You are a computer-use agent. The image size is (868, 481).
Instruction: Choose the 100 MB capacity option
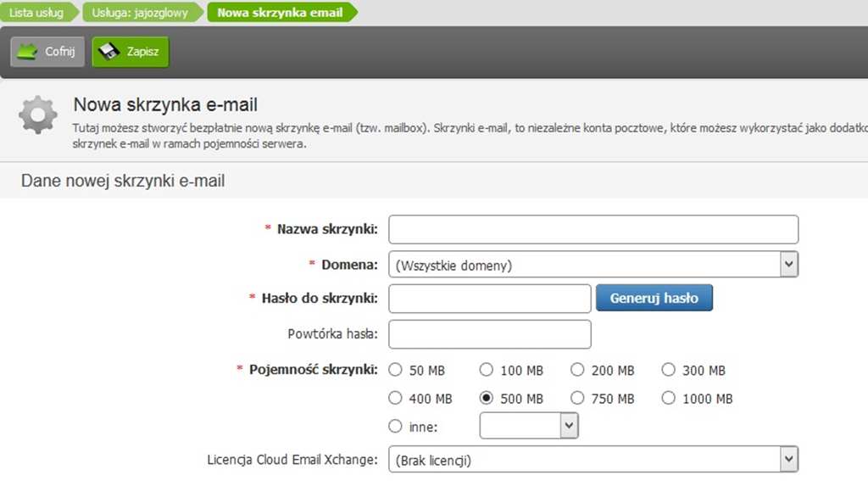487,370
